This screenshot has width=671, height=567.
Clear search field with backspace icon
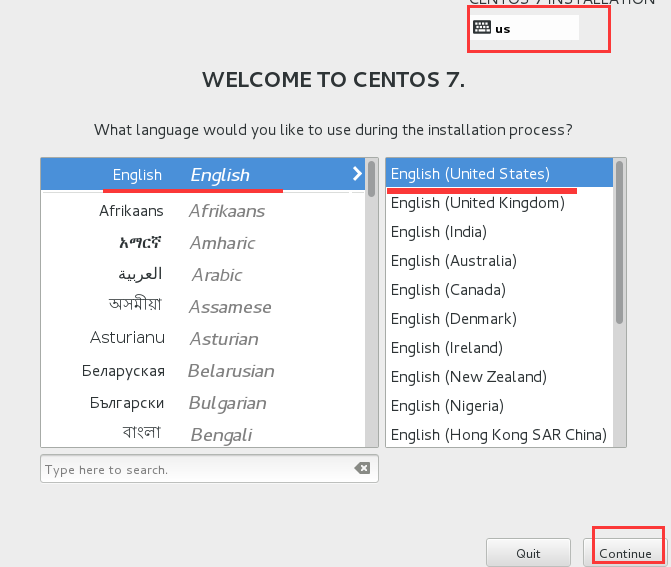(362, 468)
